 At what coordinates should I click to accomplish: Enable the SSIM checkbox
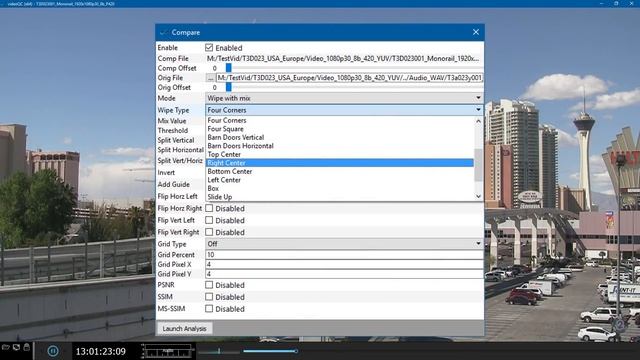[x=209, y=296]
